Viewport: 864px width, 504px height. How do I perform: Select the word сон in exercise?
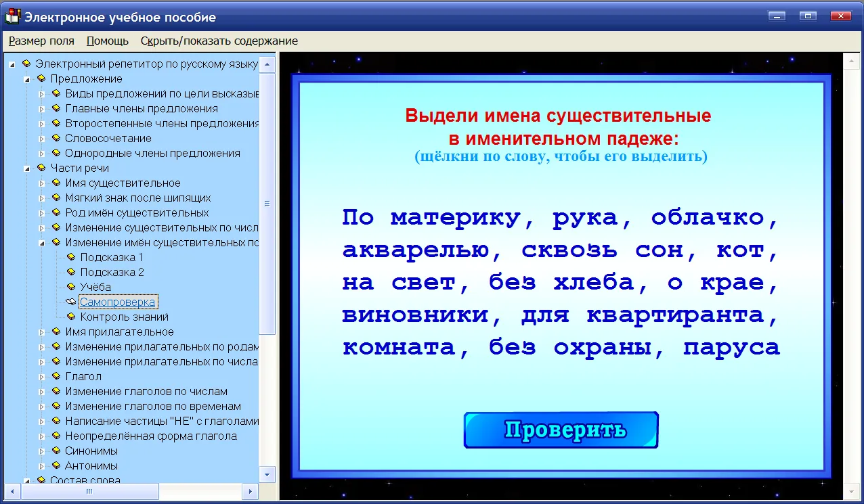pyautogui.click(x=659, y=250)
